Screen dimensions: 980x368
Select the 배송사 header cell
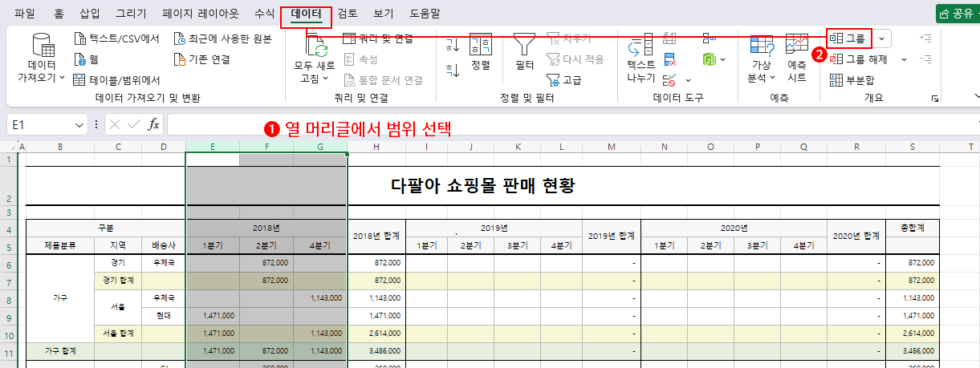pos(164,245)
